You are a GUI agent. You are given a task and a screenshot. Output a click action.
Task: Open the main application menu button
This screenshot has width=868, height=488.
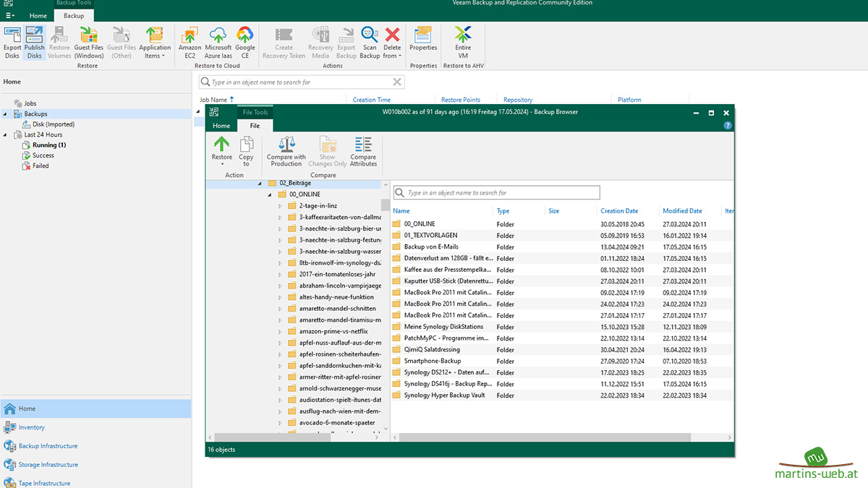pyautogui.click(x=10, y=15)
